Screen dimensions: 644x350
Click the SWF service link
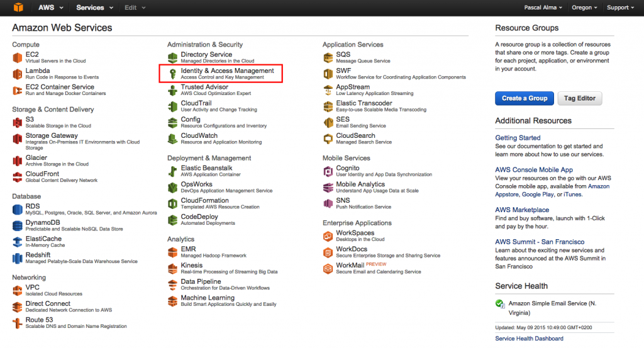(x=343, y=71)
